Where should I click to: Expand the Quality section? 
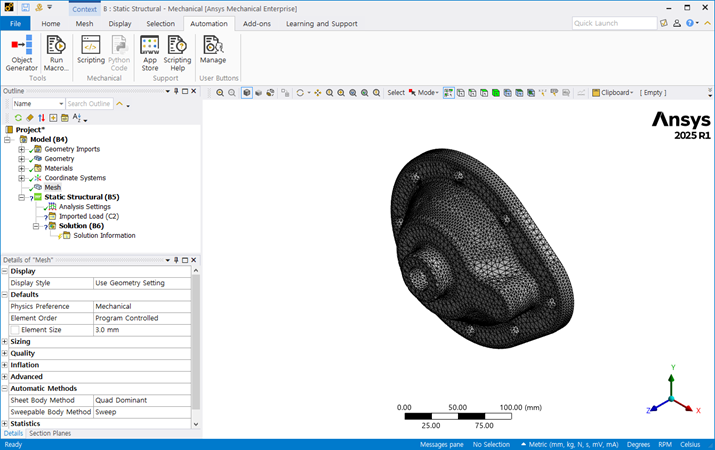click(5, 353)
